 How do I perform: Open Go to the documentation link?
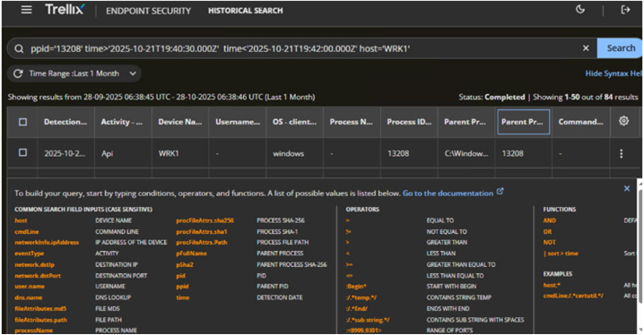pyautogui.click(x=448, y=193)
